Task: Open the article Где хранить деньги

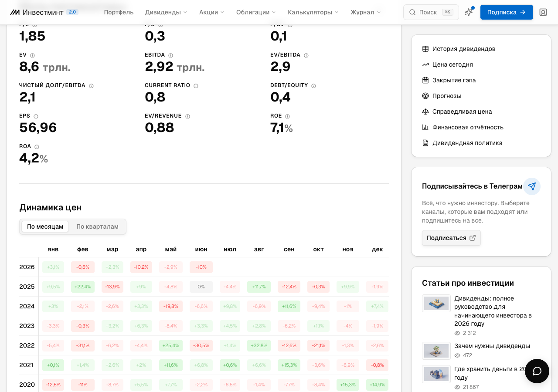Action: 490,373
